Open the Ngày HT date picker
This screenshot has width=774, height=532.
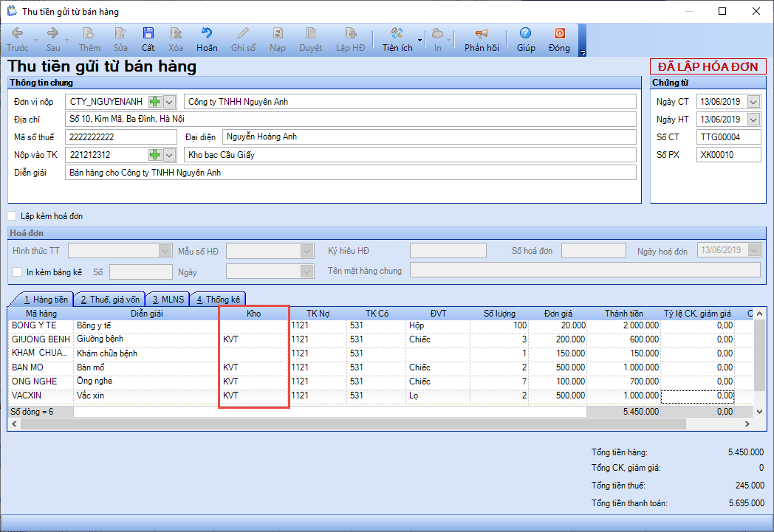click(753, 120)
